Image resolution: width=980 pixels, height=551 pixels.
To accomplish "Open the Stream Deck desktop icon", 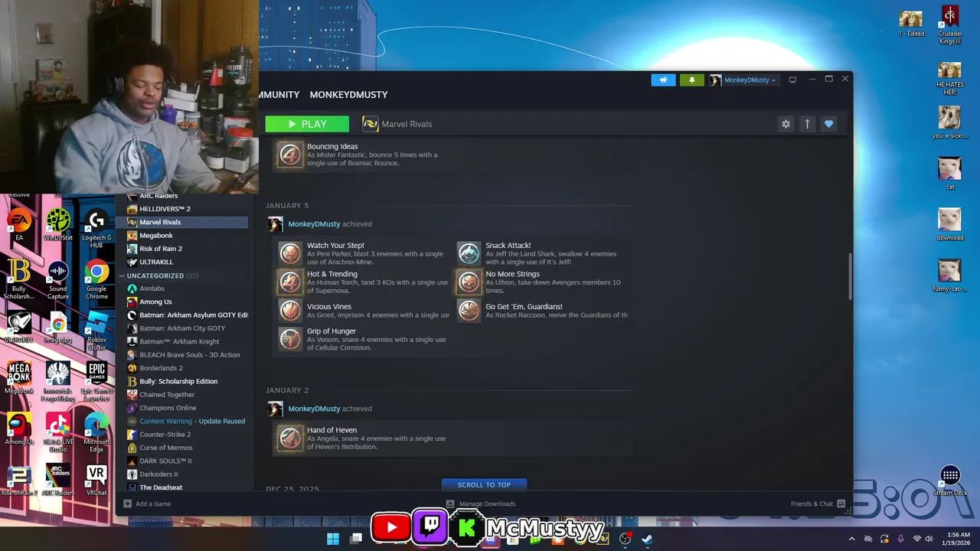I will pyautogui.click(x=950, y=481).
